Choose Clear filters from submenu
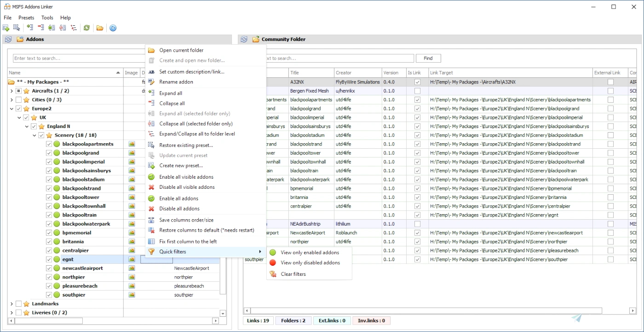The image size is (644, 332). [x=293, y=274]
